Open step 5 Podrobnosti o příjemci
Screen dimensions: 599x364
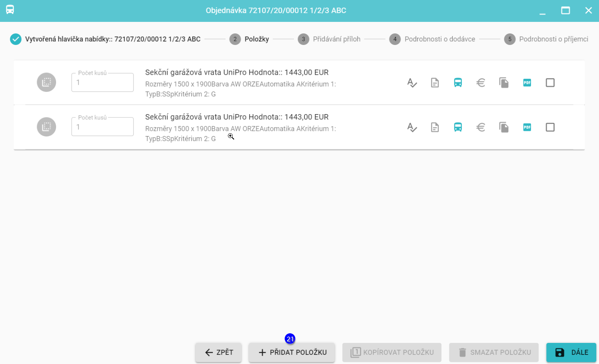point(546,39)
